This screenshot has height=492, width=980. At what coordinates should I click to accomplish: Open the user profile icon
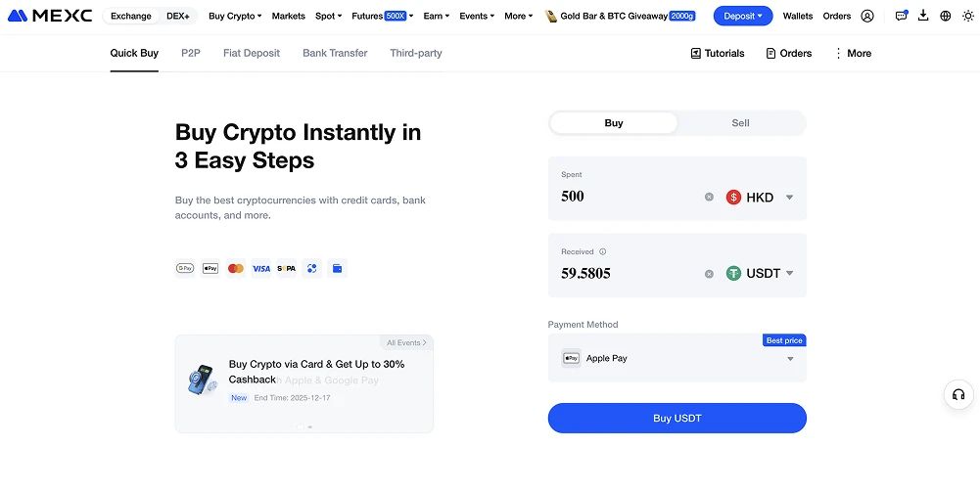coord(867,17)
